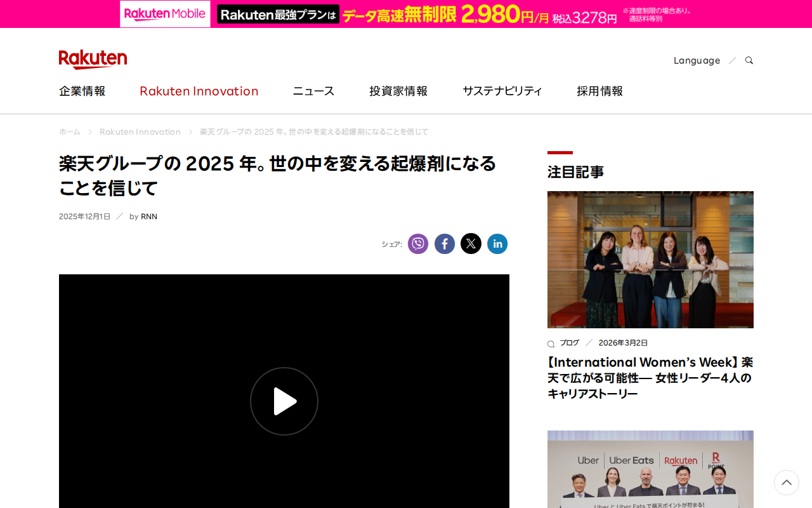Open the Language selector
Image resolution: width=812 pixels, height=508 pixels.
[x=697, y=60]
